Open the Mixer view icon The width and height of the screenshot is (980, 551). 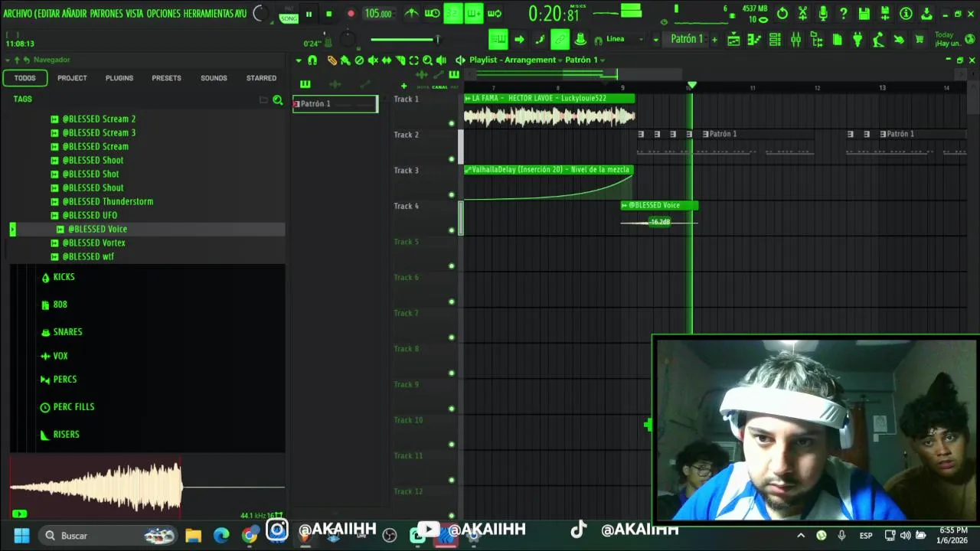(795, 39)
